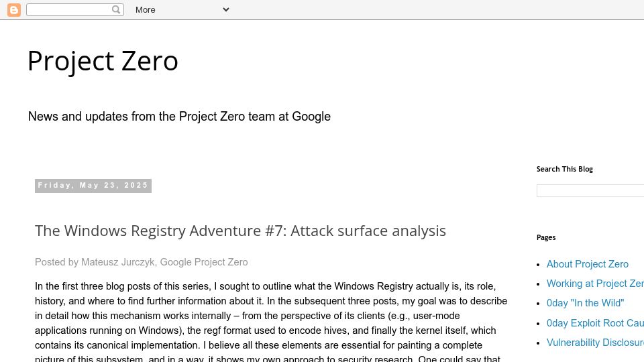Click the More dropdown chevron arrow

point(226,9)
